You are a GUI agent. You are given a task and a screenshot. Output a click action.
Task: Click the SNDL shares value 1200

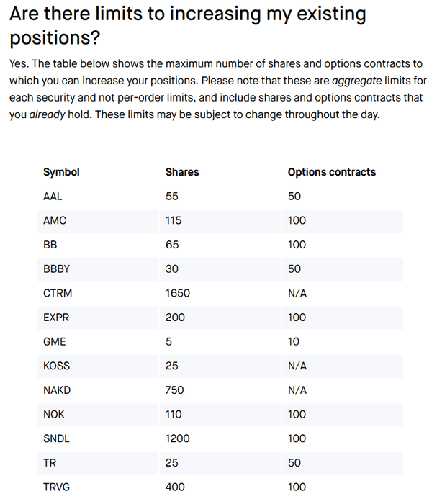click(178, 438)
